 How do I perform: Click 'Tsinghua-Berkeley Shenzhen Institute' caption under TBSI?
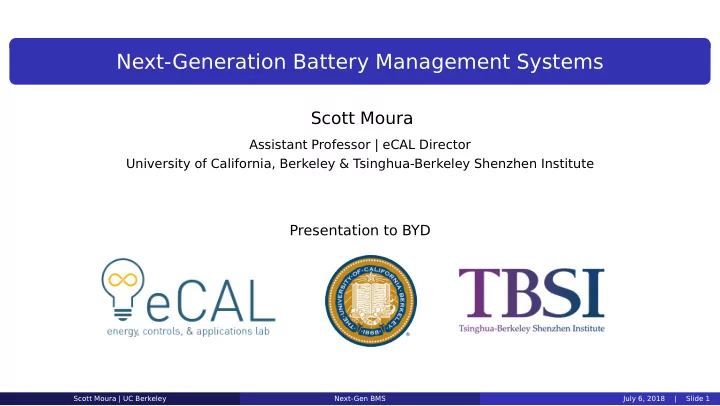(531, 328)
